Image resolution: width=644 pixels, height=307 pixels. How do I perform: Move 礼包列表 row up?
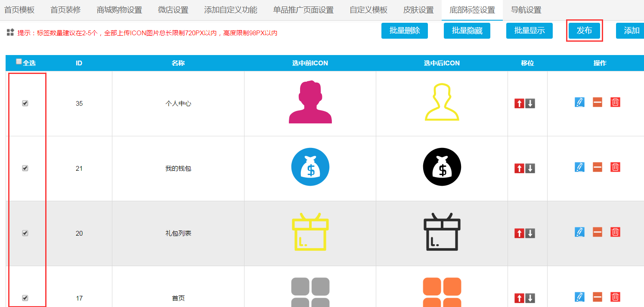click(519, 233)
